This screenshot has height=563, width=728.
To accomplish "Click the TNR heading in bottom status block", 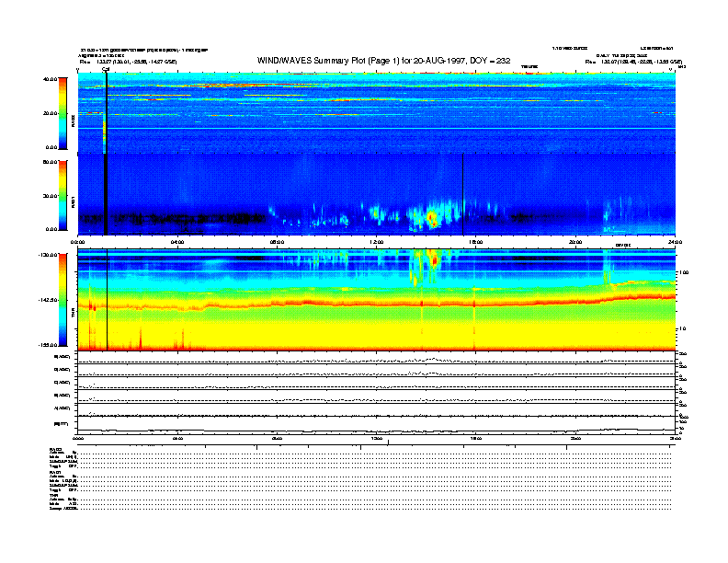I will (x=53, y=495).
